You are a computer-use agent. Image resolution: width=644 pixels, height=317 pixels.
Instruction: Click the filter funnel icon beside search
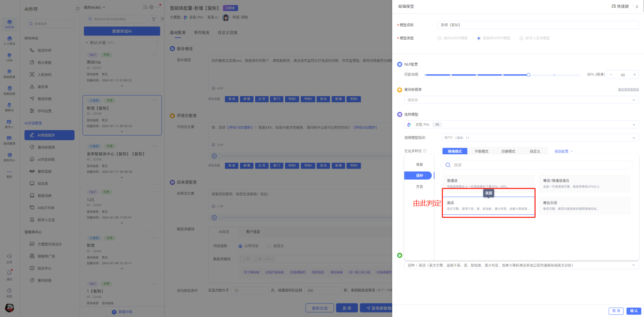coord(154,19)
